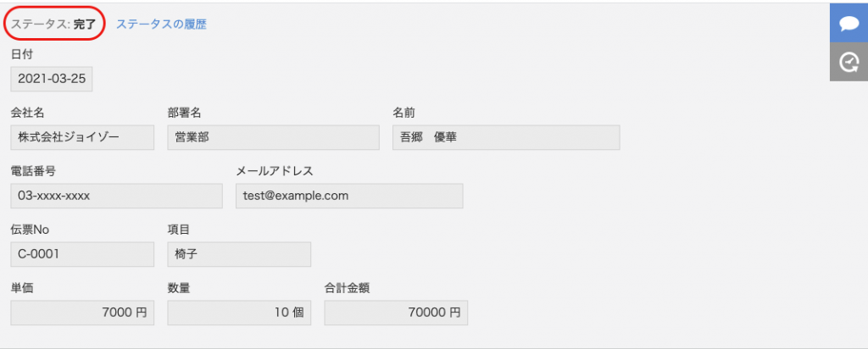Click the 日付 field showing 2021-03-25
Viewport: 868px width, 349px height.
tap(52, 79)
